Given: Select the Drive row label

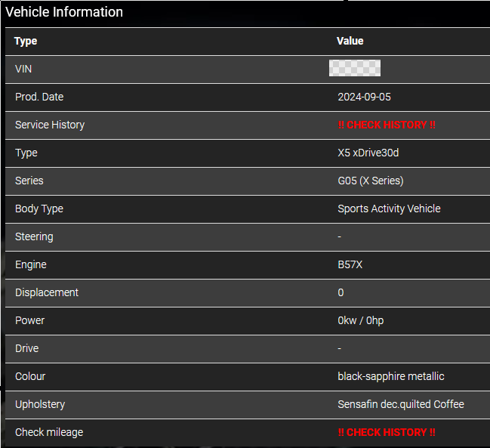Looking at the screenshot, I should pos(27,348).
